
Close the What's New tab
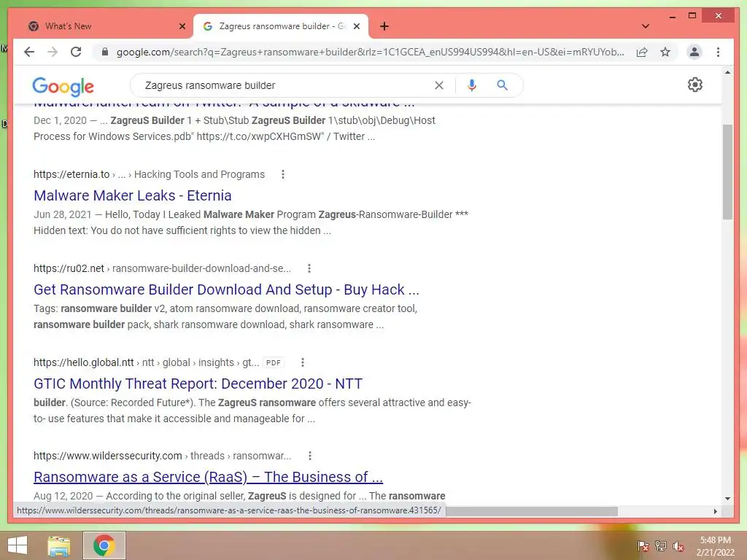pos(182,26)
